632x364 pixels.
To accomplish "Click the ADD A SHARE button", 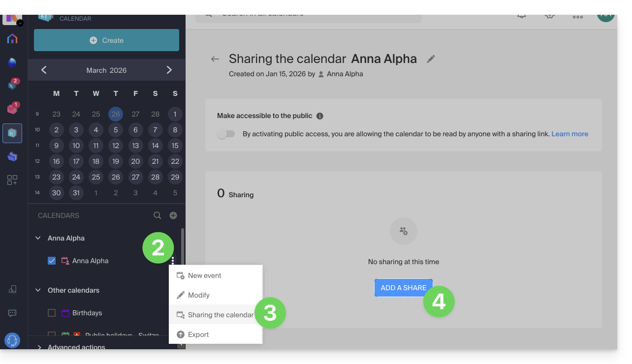I will [403, 288].
